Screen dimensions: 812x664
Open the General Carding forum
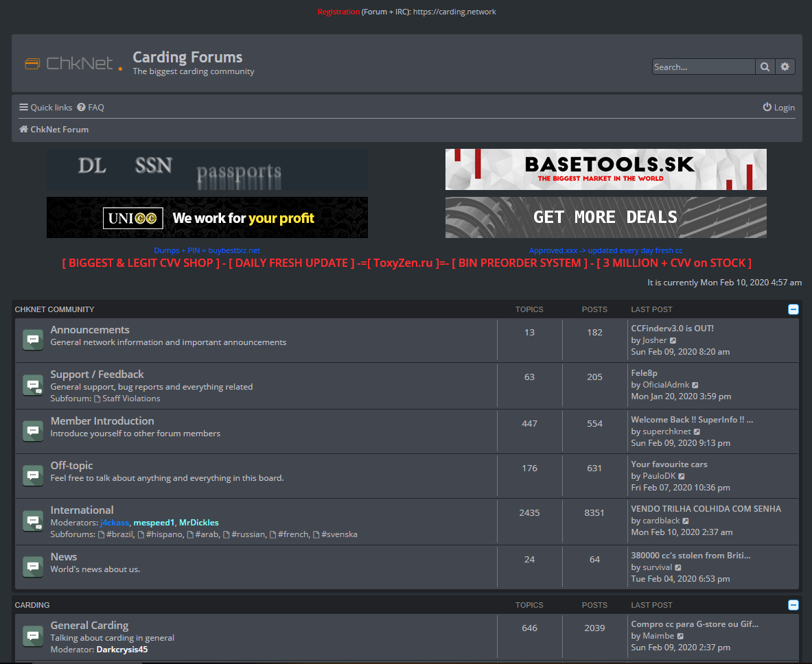tap(89, 625)
